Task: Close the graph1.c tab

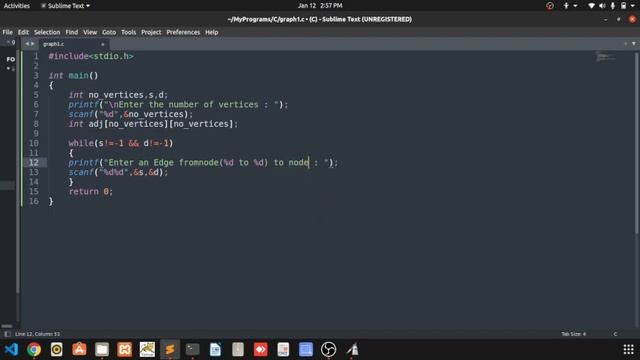Action: [103, 44]
